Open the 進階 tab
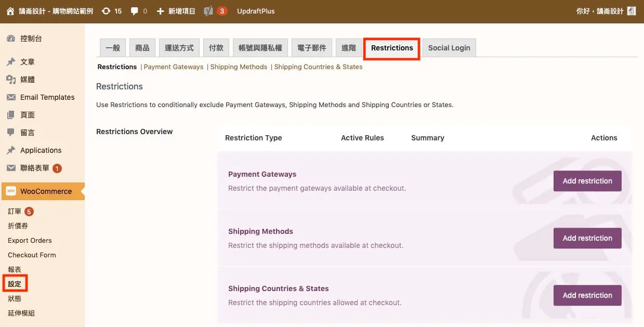Viewport: 644px width, 327px height. click(349, 48)
